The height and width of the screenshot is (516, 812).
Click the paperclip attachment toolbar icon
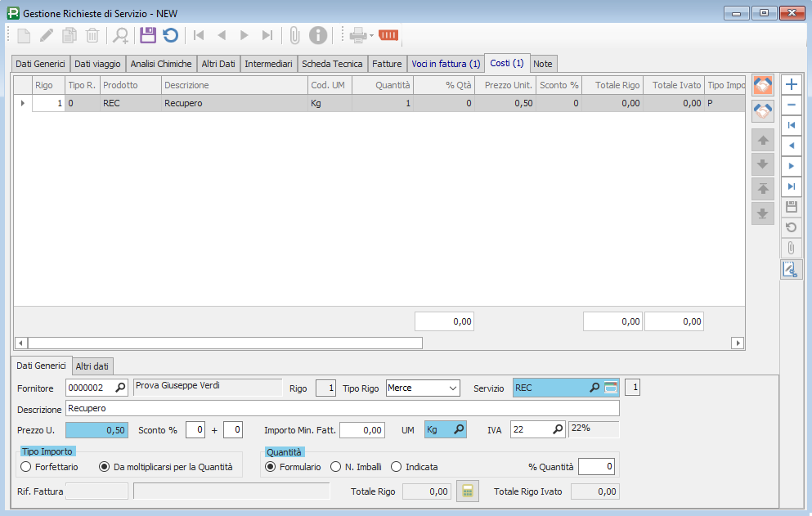click(294, 35)
